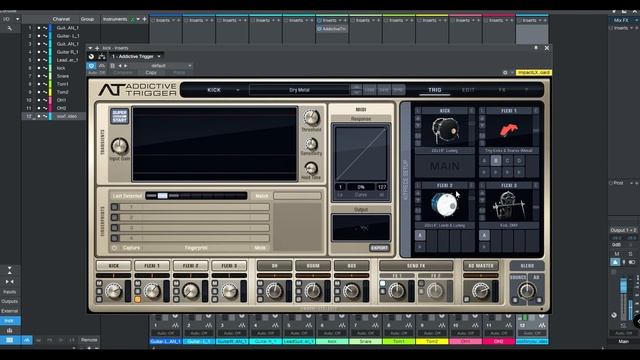The width and height of the screenshot is (640, 360).
Task: Select the FLEXI 3 drummer thumbnail
Action: tap(509, 205)
